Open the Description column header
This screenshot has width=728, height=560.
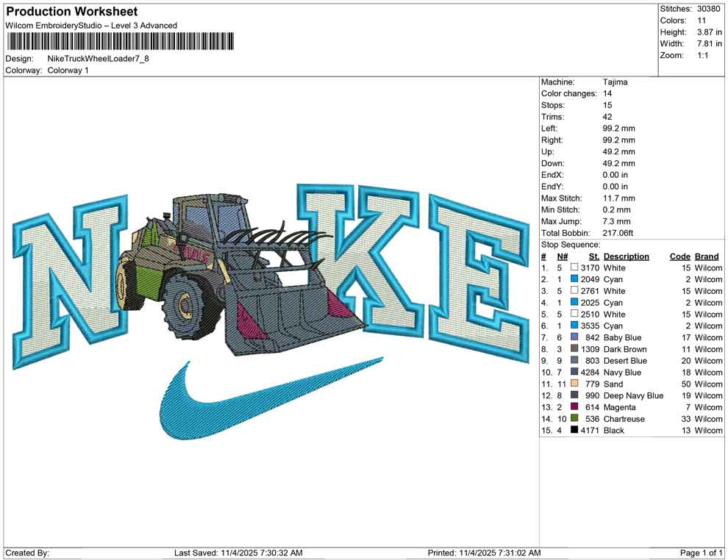pos(627,256)
